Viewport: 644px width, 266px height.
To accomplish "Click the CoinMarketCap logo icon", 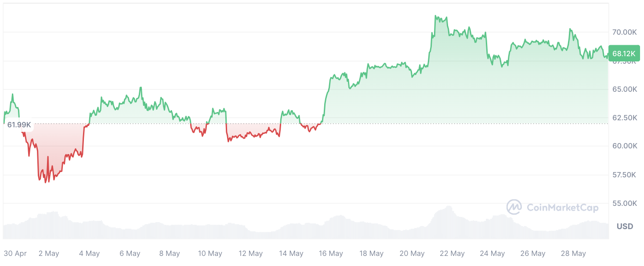I will [514, 207].
